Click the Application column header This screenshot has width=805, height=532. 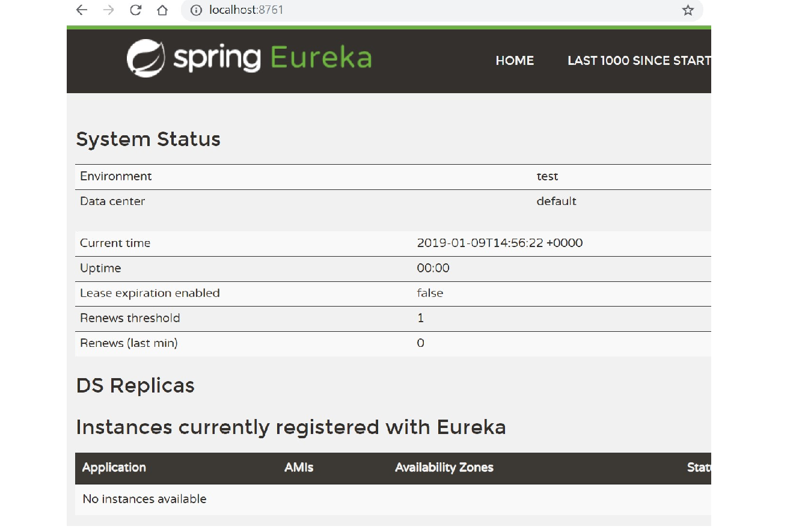114,467
